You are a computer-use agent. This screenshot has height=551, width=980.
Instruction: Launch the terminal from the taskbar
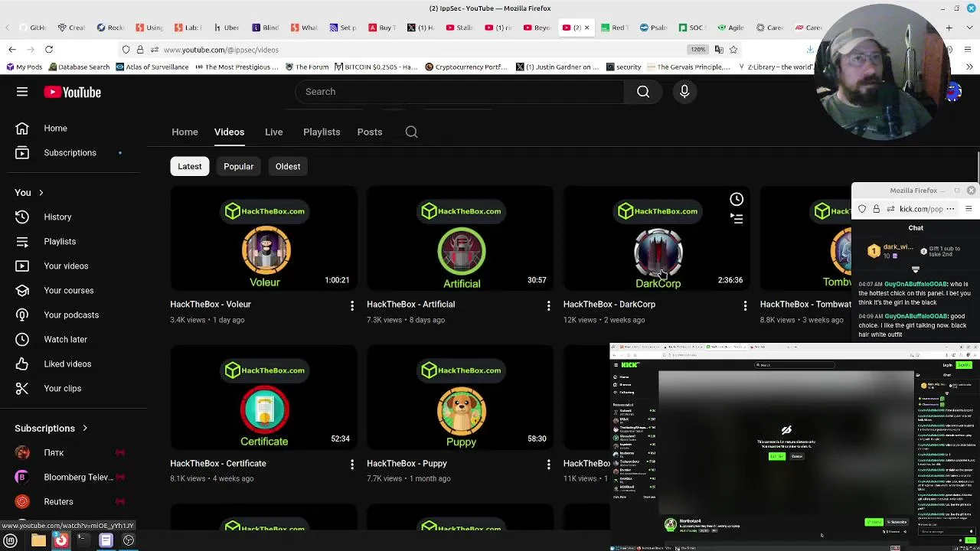[x=82, y=541]
